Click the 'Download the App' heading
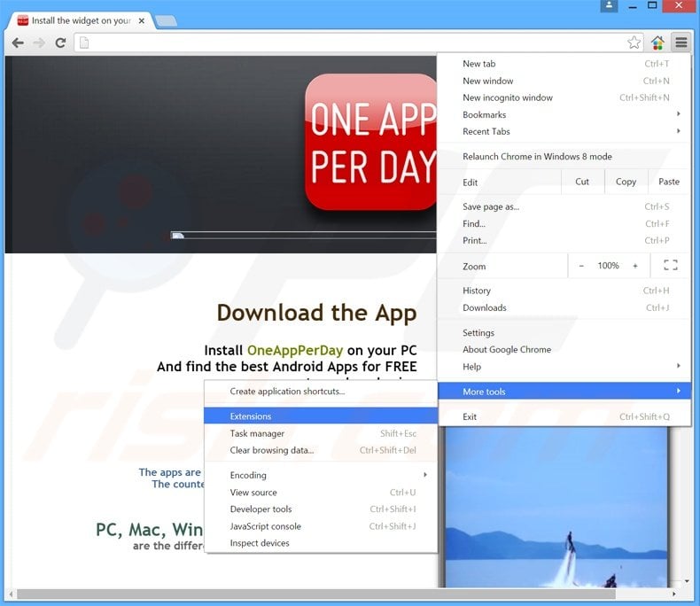The width and height of the screenshot is (700, 606). tap(316, 313)
